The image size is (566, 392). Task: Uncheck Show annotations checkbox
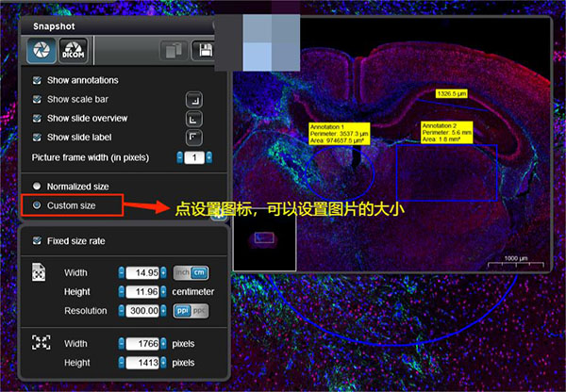click(37, 81)
